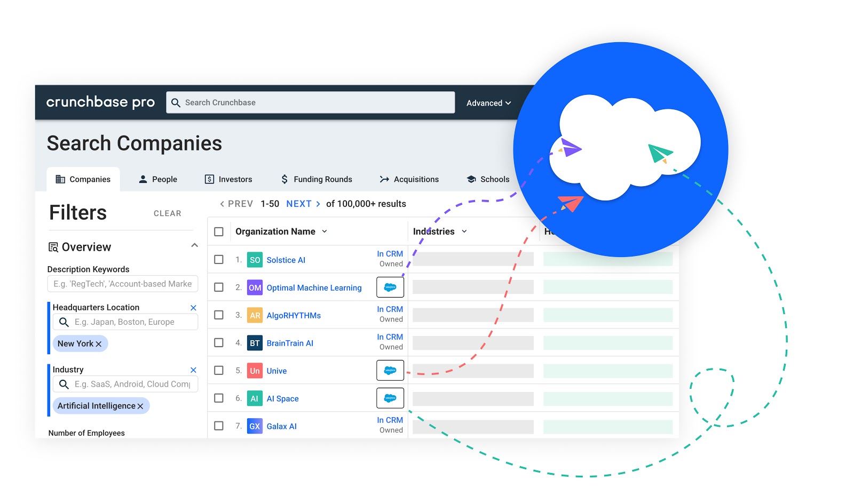
Task: Click the GX avatar for Galax AI
Action: pyautogui.click(x=255, y=426)
